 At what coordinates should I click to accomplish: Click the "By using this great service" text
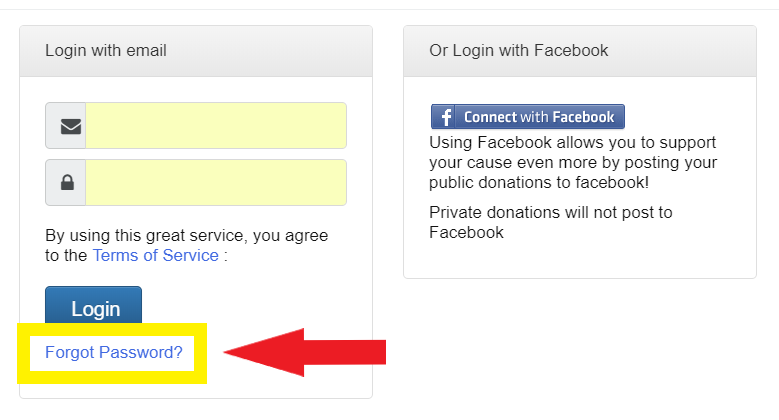(x=186, y=236)
